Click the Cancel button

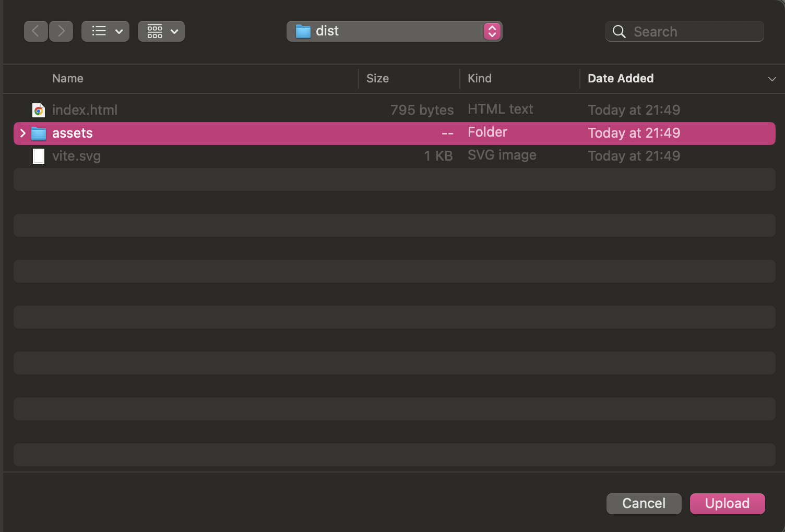click(x=644, y=503)
